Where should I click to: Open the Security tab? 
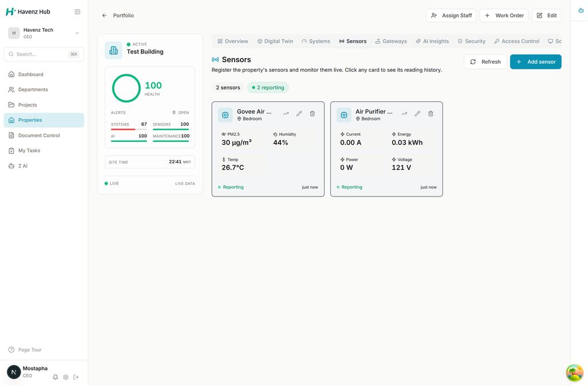pyautogui.click(x=471, y=41)
